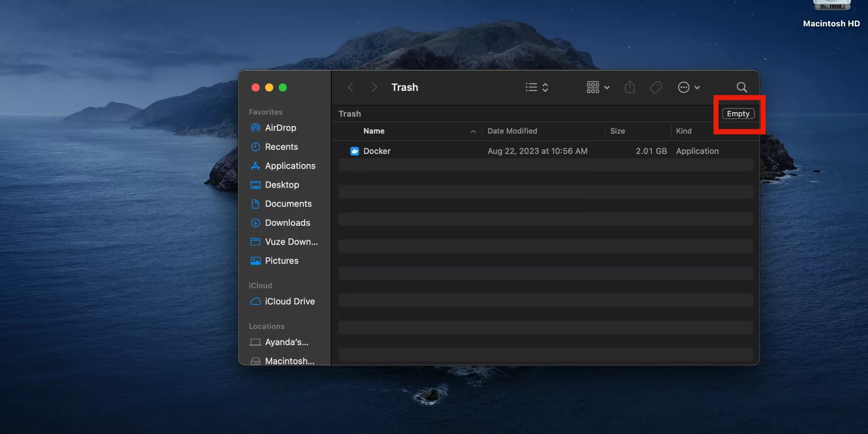Click the Tags toolbar icon

656,87
